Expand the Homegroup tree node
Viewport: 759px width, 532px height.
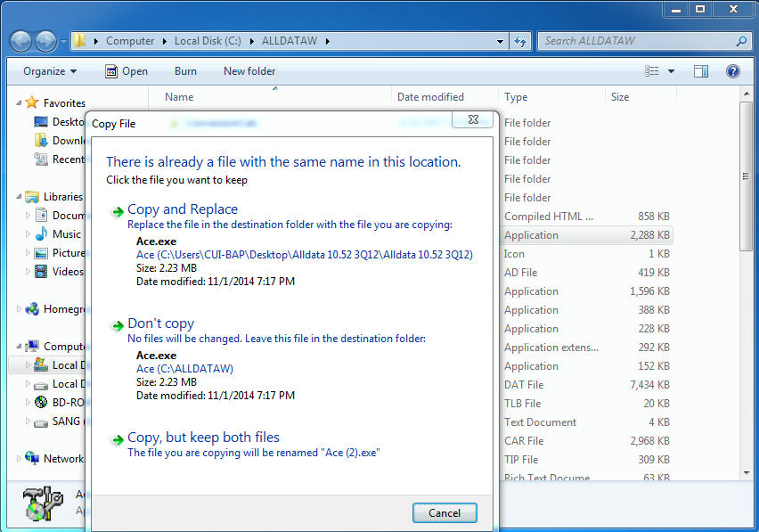coord(19,309)
